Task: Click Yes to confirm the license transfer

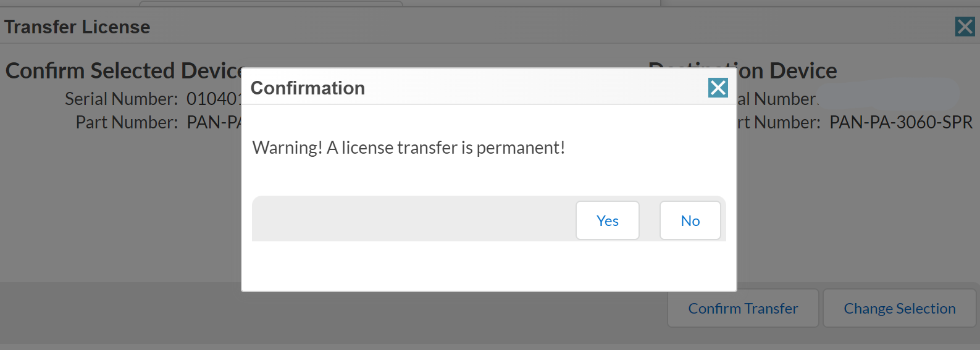Action: 607,220
